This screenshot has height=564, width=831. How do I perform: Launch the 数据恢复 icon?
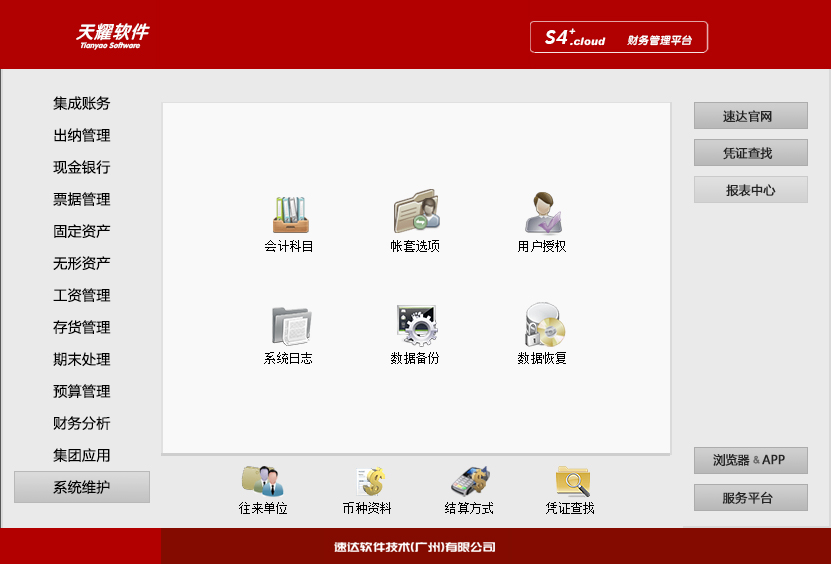coord(542,326)
